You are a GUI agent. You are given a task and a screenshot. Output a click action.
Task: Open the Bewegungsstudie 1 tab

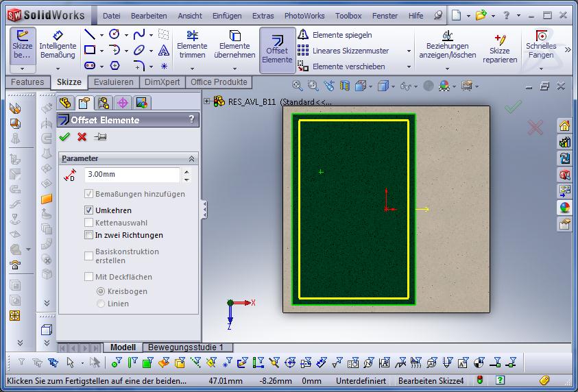pyautogui.click(x=186, y=347)
